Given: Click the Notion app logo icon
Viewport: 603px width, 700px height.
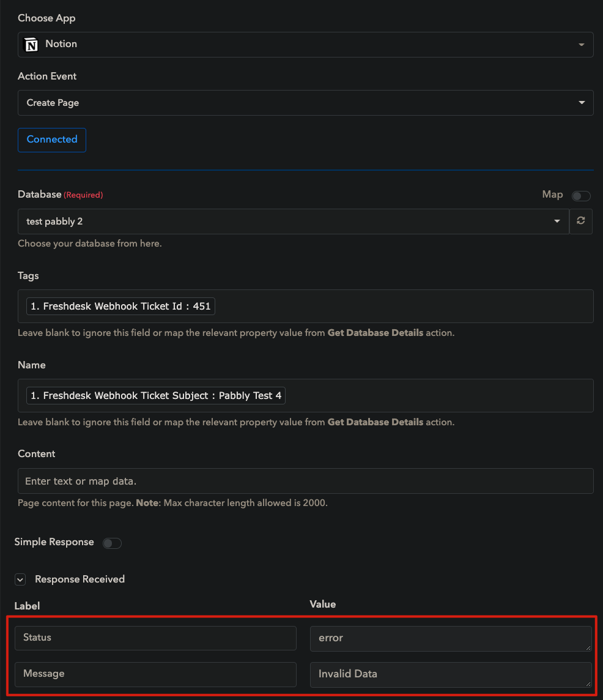Looking at the screenshot, I should click(x=31, y=44).
